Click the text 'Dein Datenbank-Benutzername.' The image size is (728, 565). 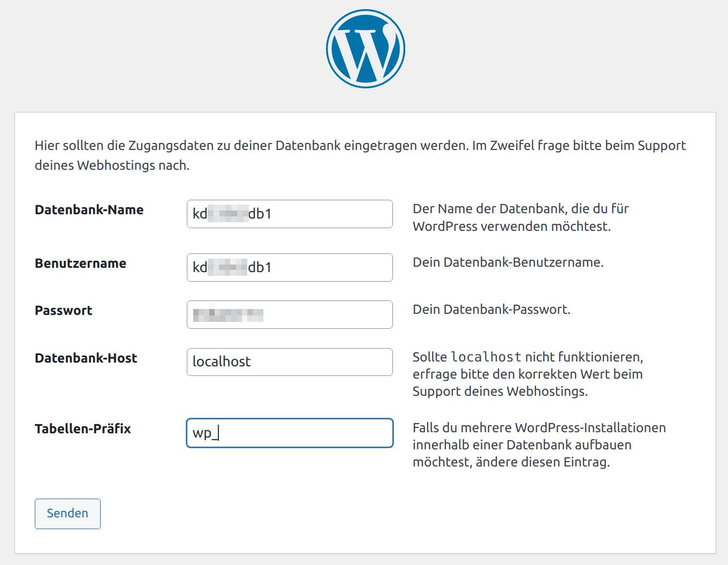[508, 262]
